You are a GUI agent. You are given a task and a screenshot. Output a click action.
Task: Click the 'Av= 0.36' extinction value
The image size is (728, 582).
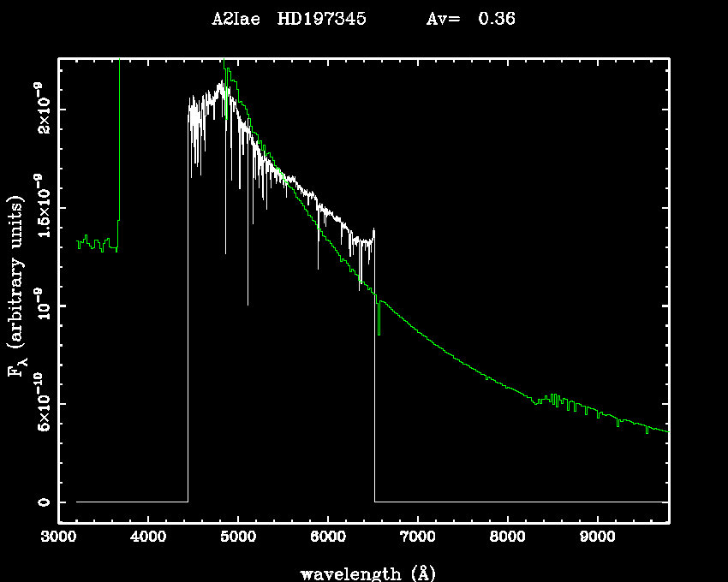tap(470, 20)
